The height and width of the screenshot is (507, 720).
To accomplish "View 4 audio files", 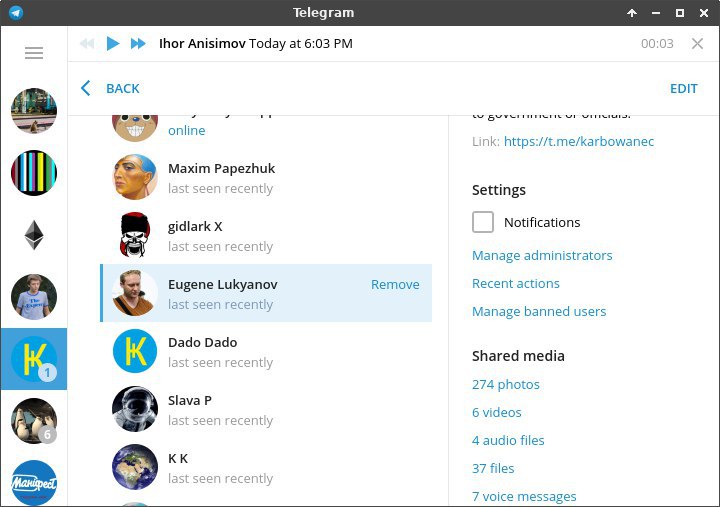I will coord(508,440).
